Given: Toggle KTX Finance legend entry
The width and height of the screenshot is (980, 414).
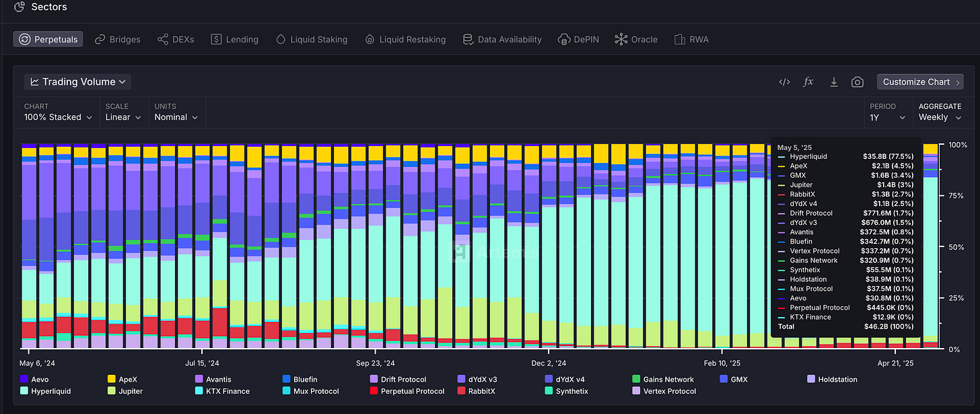Looking at the screenshot, I should [222, 391].
